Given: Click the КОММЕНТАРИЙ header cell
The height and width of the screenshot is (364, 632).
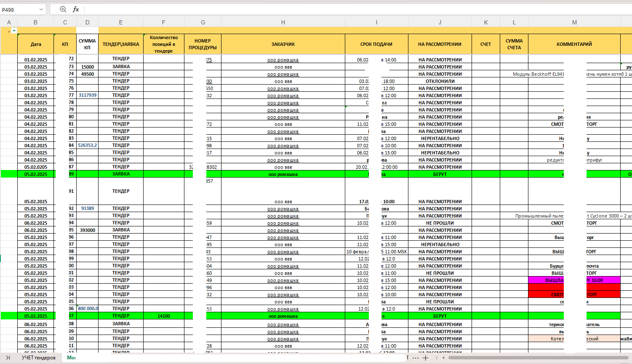Looking at the screenshot, I should click(x=574, y=44).
